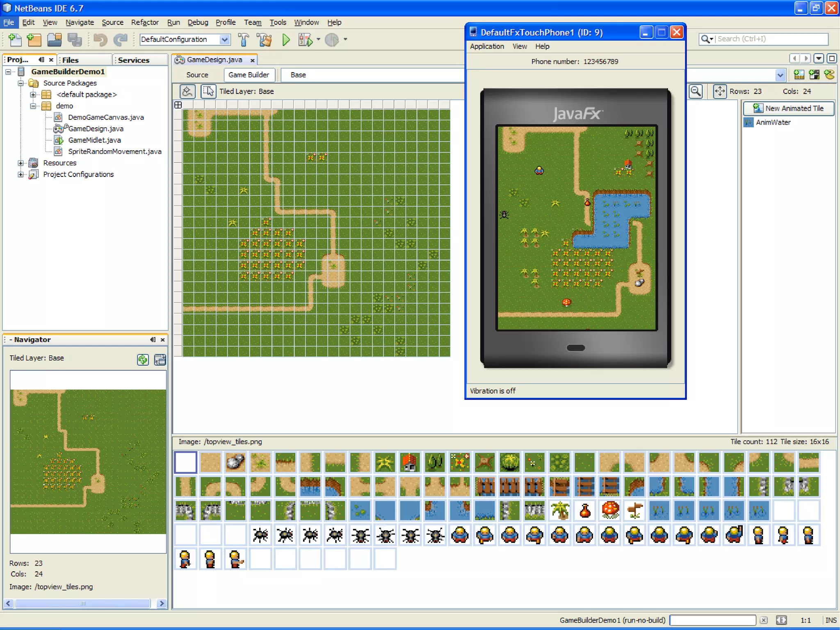Click the Run Main Project green arrow
840x630 pixels.
(x=286, y=40)
